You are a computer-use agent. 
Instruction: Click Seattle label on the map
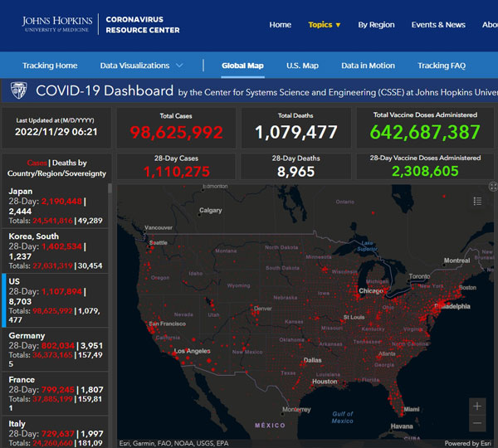[x=159, y=242]
